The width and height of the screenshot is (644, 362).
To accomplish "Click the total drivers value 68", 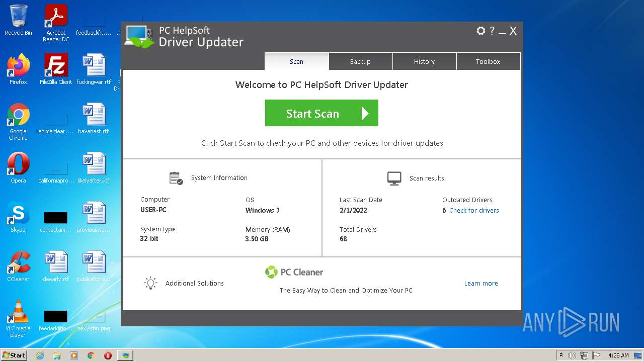I will pos(343,239).
